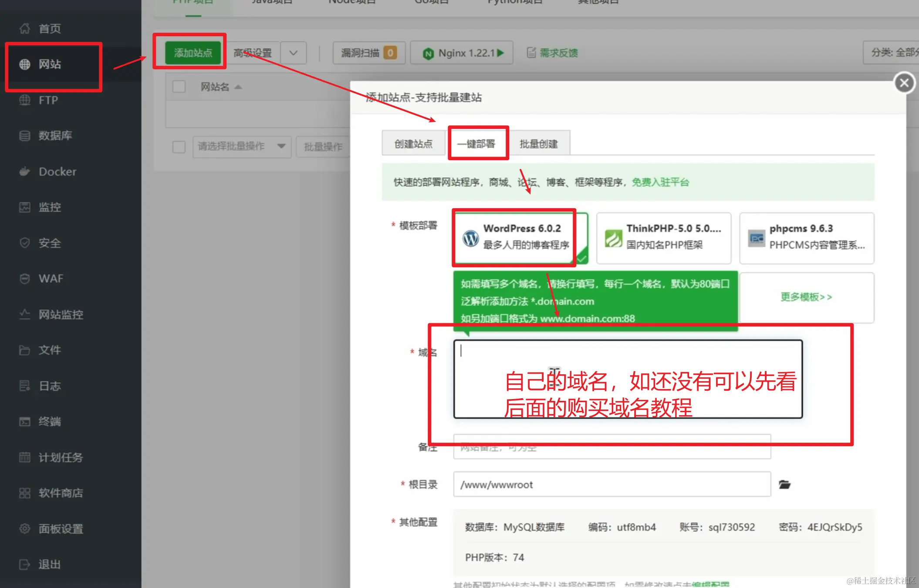
Task: Click the 终端 terminal icon
Action: point(25,422)
